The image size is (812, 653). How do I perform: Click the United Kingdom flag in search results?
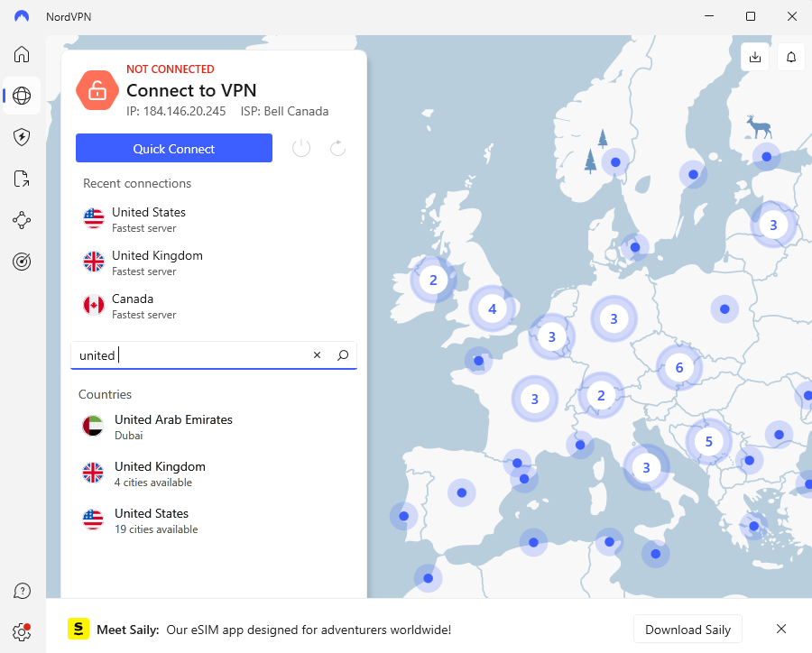coord(93,473)
